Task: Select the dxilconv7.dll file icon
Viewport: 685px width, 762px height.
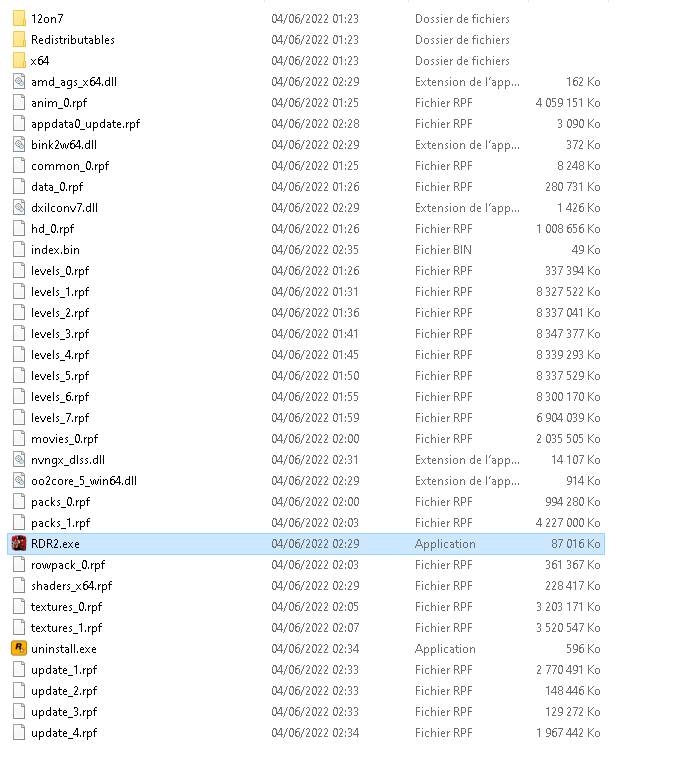Action: [19, 208]
